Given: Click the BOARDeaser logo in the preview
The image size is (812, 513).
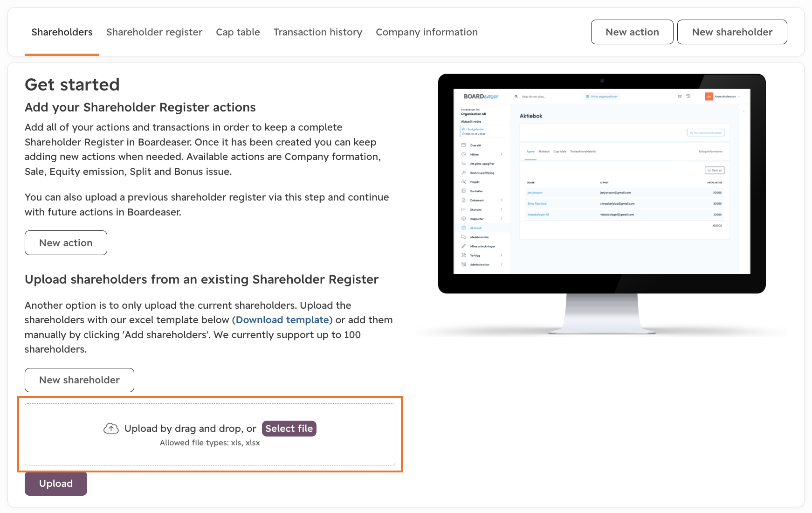Looking at the screenshot, I should pos(481,97).
